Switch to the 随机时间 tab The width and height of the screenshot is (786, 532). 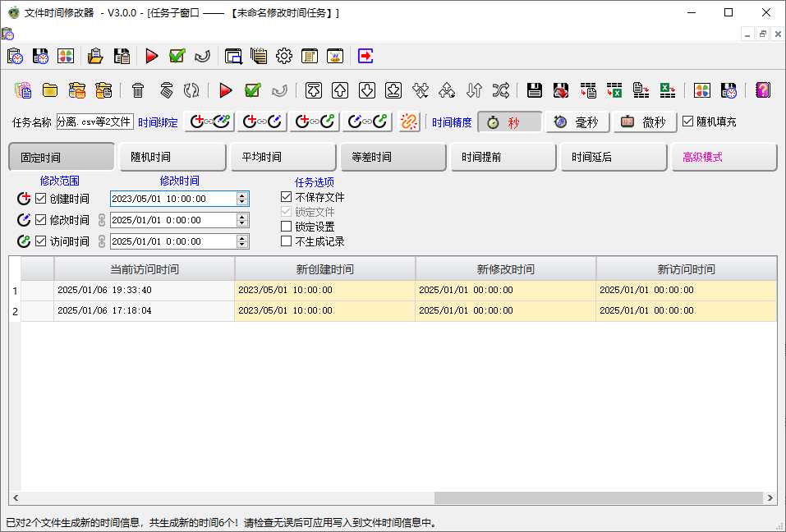171,157
